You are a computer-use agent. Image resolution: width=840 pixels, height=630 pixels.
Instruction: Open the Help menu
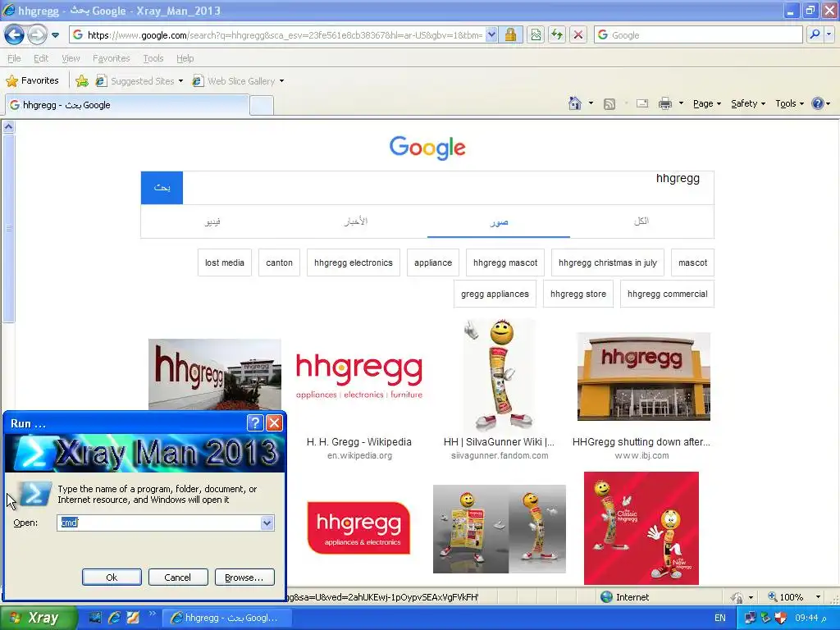coord(185,58)
